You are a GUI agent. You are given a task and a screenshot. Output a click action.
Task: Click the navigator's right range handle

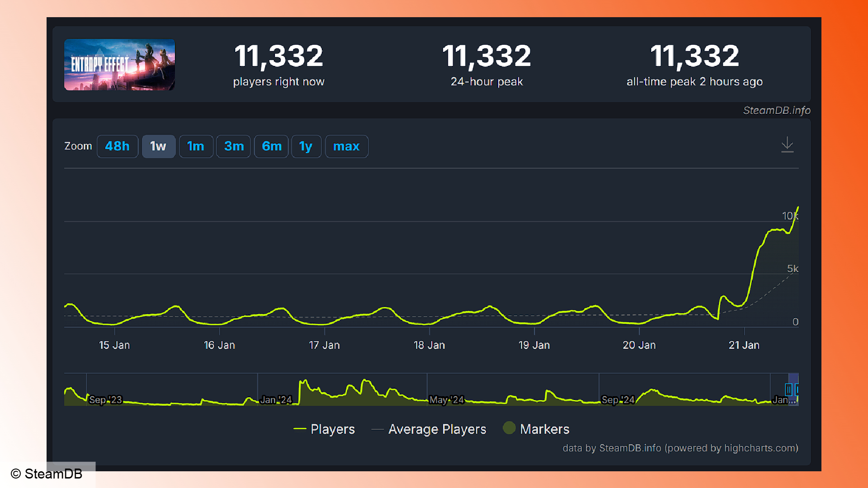[797, 389]
